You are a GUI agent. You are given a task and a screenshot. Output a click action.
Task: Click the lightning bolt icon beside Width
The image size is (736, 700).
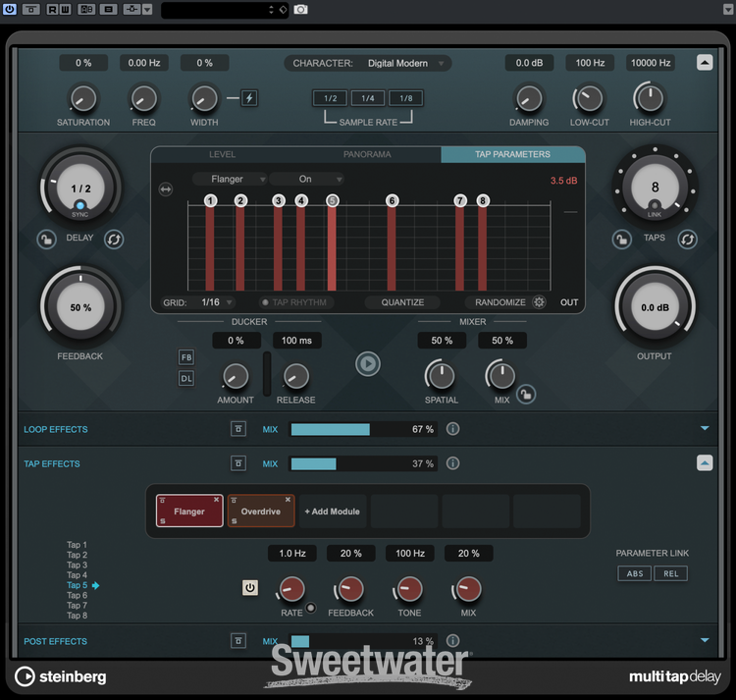point(249,97)
